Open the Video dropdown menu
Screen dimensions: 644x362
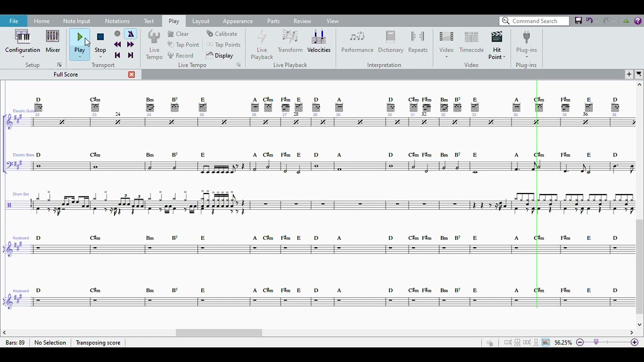[446, 57]
